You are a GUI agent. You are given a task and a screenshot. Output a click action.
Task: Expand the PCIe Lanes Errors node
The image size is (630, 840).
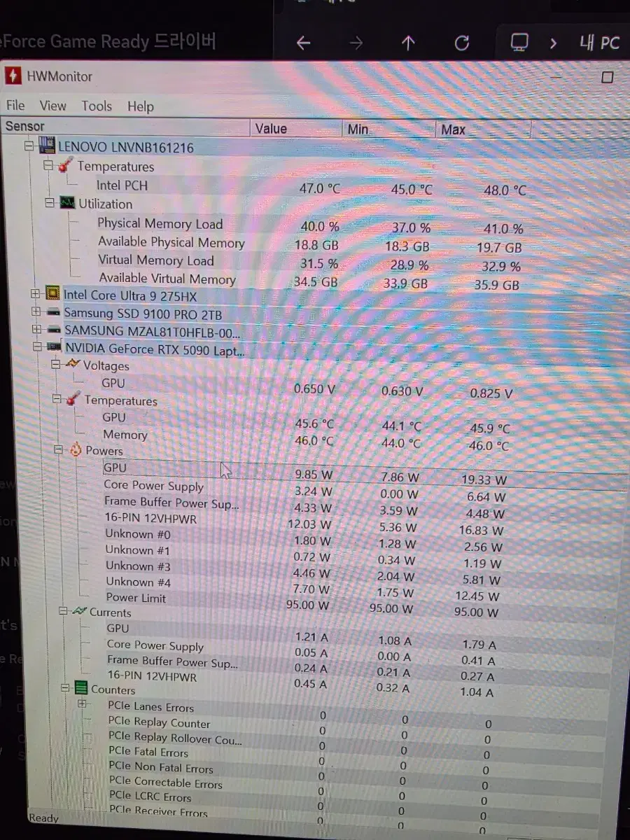click(82, 705)
